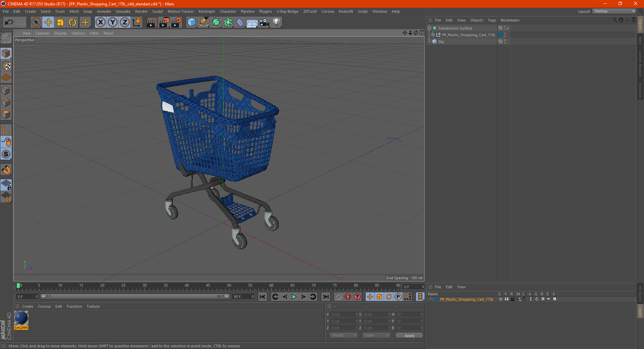
Task: Enable Axis mode L icon
Action: pos(6,130)
